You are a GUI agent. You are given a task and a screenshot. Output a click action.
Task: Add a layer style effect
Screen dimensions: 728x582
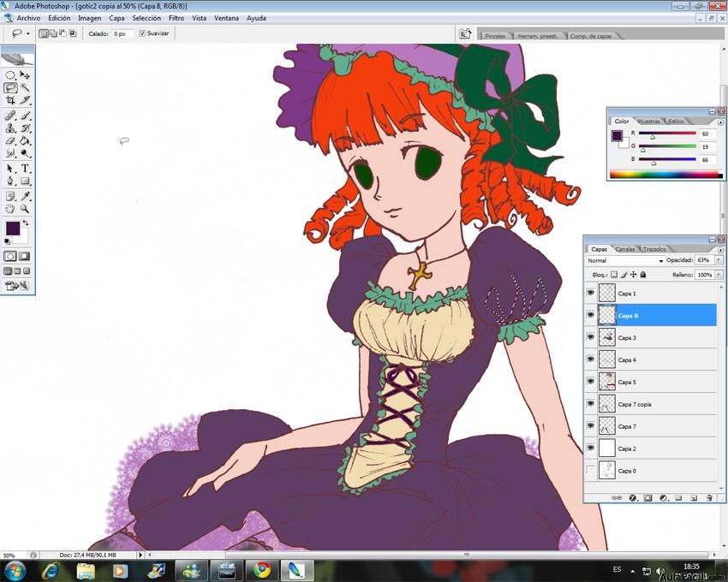[x=632, y=498]
